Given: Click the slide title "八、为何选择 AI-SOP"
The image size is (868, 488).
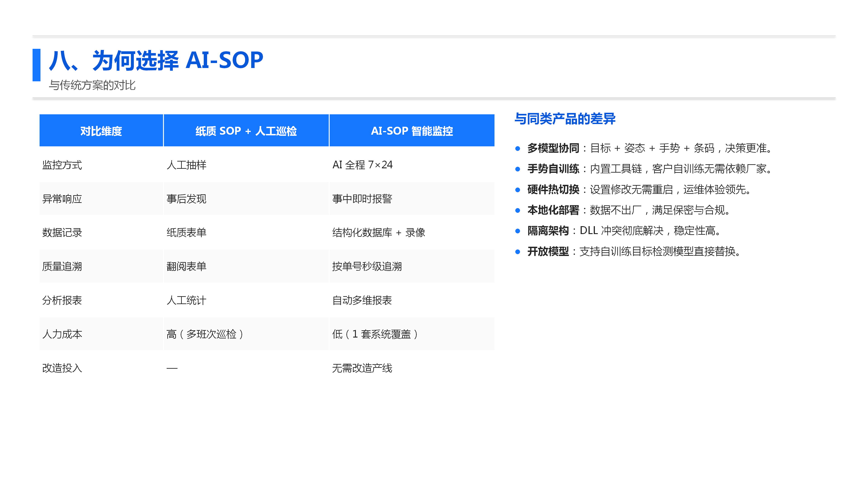Looking at the screenshot, I should click(x=156, y=61).
